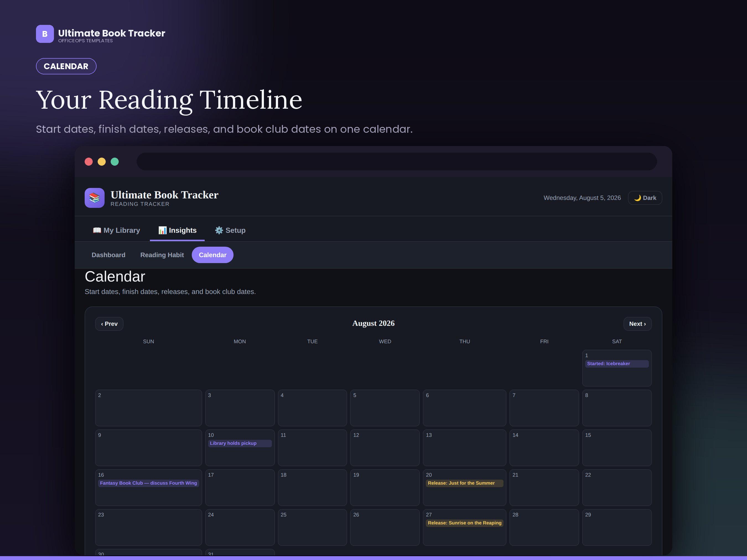Click the green window dot
Viewport: 747px width, 560px height.
(115, 162)
